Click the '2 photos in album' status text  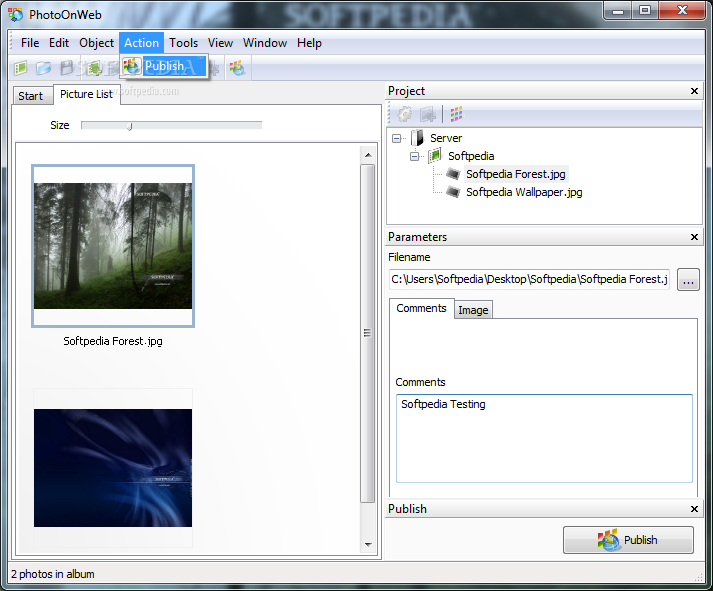coord(53,574)
